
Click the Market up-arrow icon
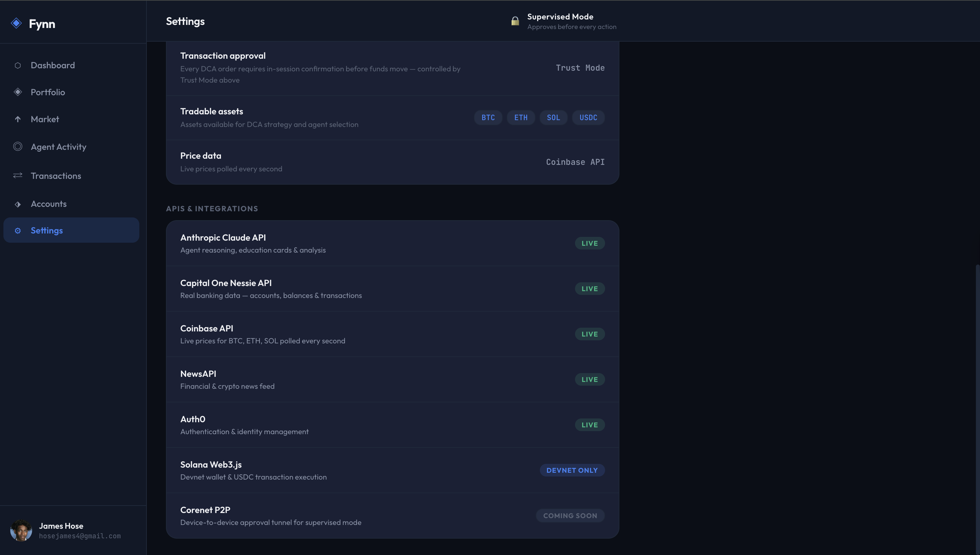coord(17,119)
